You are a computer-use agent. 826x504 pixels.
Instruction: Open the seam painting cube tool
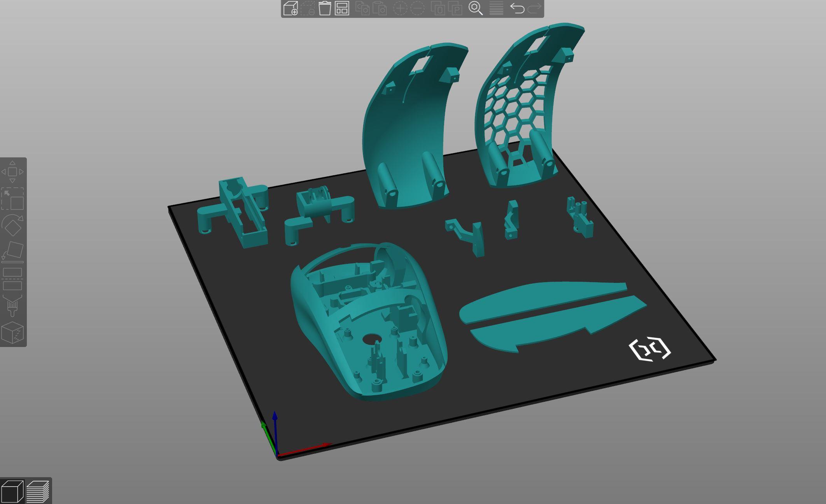pyautogui.click(x=12, y=333)
